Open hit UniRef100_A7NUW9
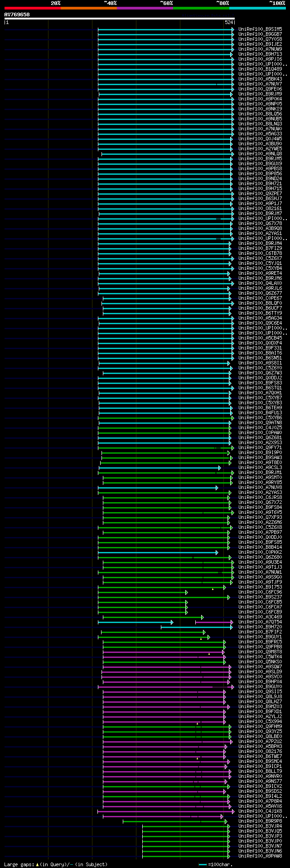 point(260,49)
